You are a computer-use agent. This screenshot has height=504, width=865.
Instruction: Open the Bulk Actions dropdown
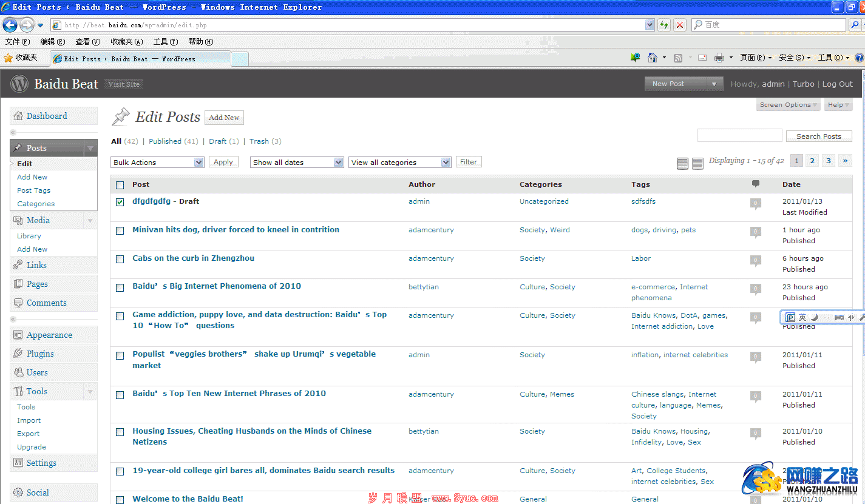[x=157, y=162]
